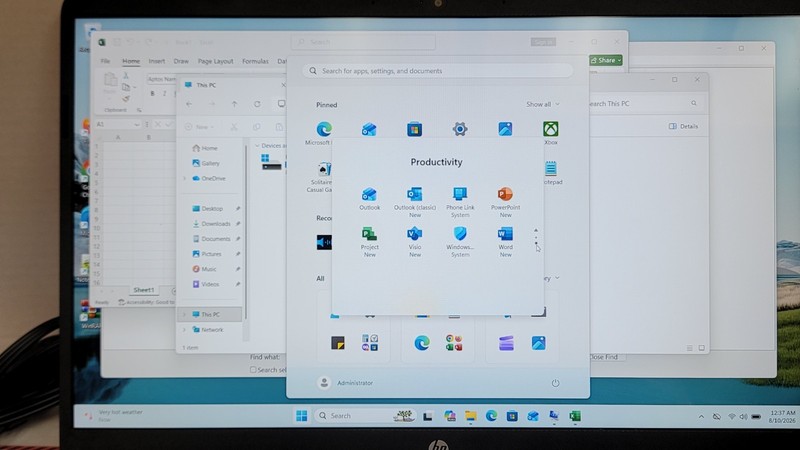
Task: Click Start menu search box
Action: 437,71
